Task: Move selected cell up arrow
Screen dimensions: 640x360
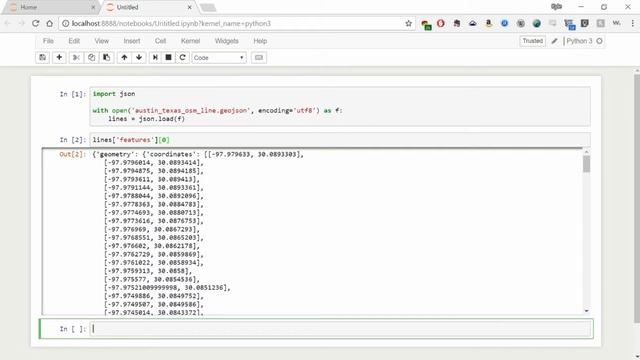Action: (124, 58)
